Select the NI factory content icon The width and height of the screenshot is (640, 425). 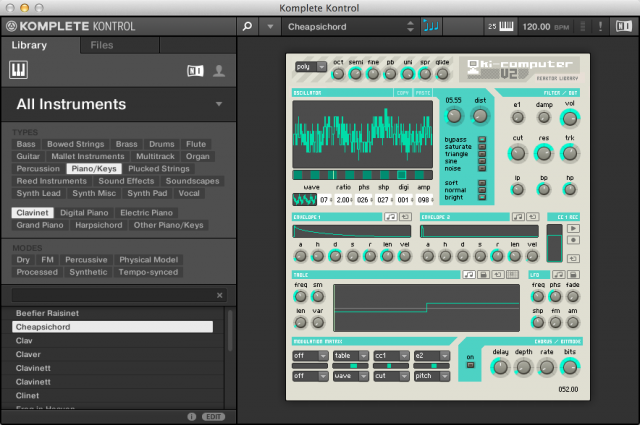[x=195, y=70]
